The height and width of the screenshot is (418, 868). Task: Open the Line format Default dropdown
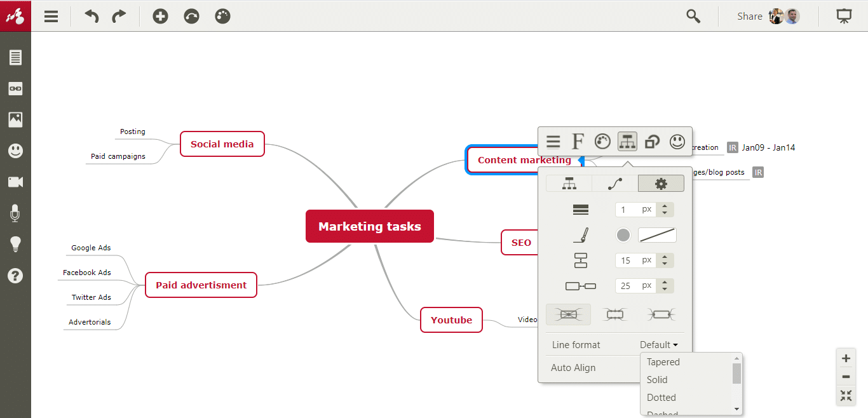point(658,345)
